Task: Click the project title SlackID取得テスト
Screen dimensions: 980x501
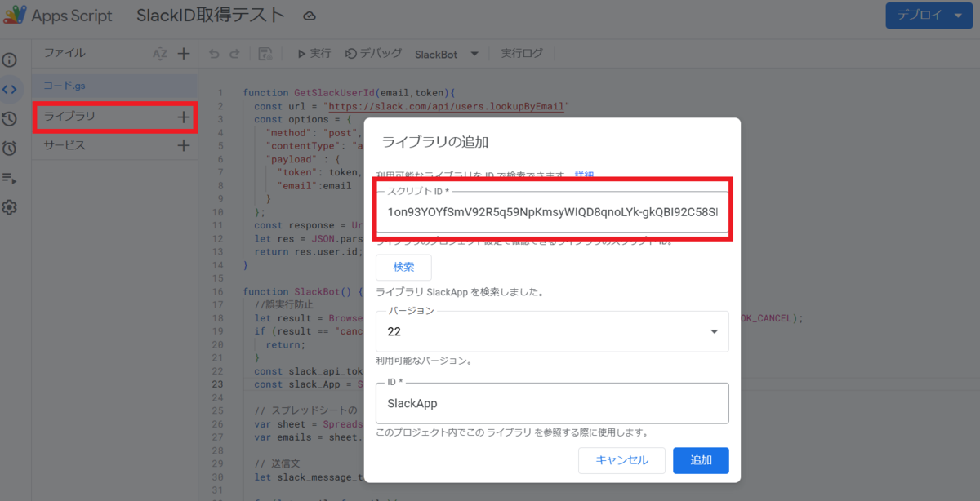Action: coord(211,16)
